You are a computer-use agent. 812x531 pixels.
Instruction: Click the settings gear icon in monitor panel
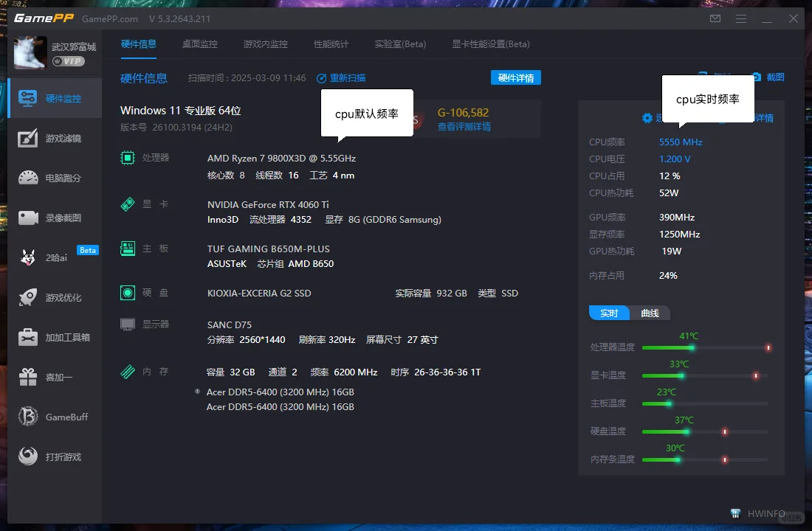647,118
